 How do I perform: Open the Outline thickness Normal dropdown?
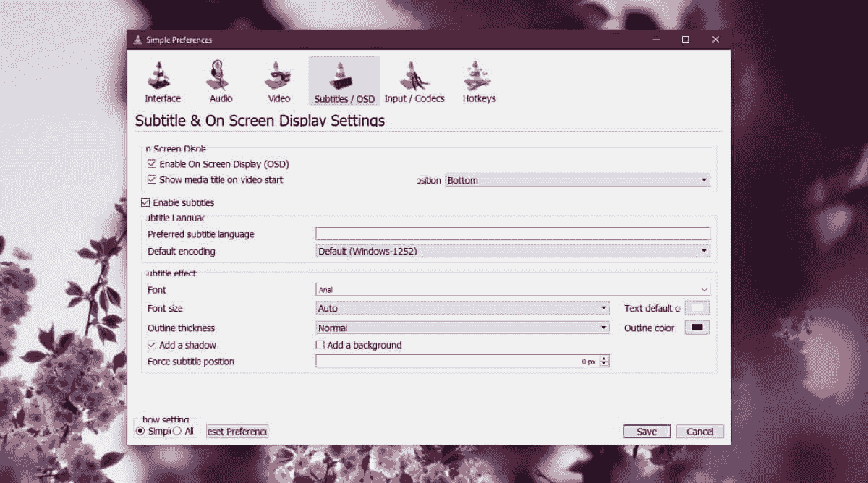[x=462, y=328]
